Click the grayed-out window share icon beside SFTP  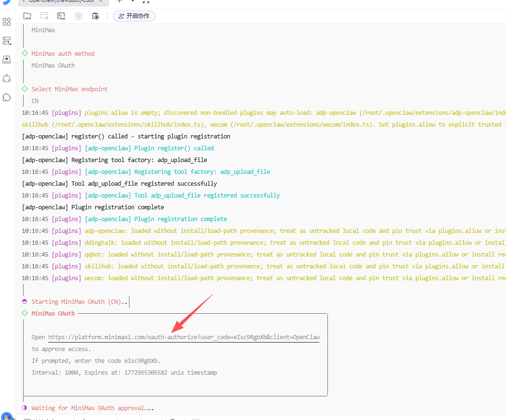[44, 16]
